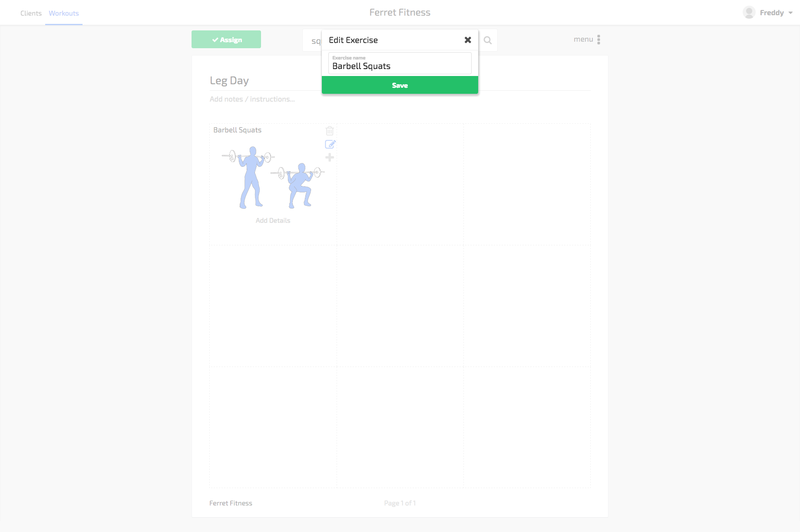Click the Barbell Squats exercise illustration
Screen dimensions: 800x532
(273, 178)
